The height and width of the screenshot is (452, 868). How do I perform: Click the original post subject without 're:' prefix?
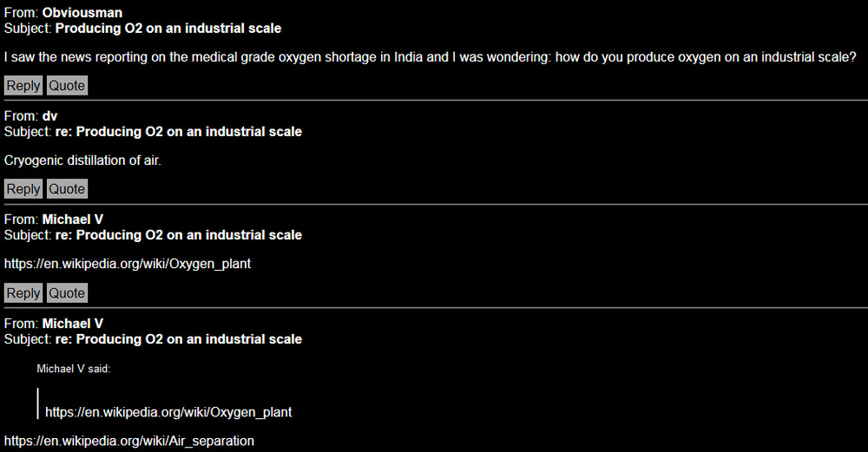168,28
